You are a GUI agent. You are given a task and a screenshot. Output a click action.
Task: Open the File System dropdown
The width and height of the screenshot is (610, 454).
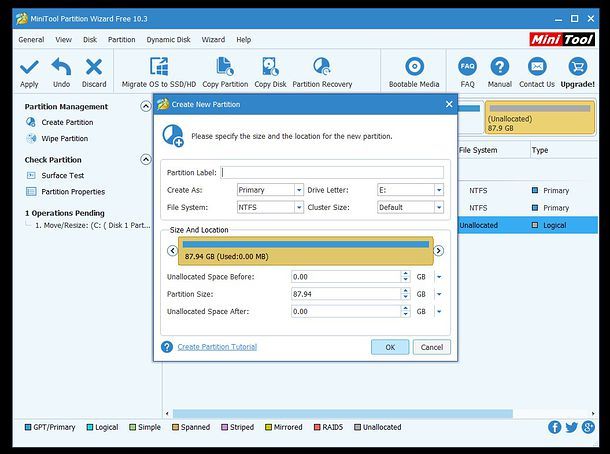[x=299, y=207]
